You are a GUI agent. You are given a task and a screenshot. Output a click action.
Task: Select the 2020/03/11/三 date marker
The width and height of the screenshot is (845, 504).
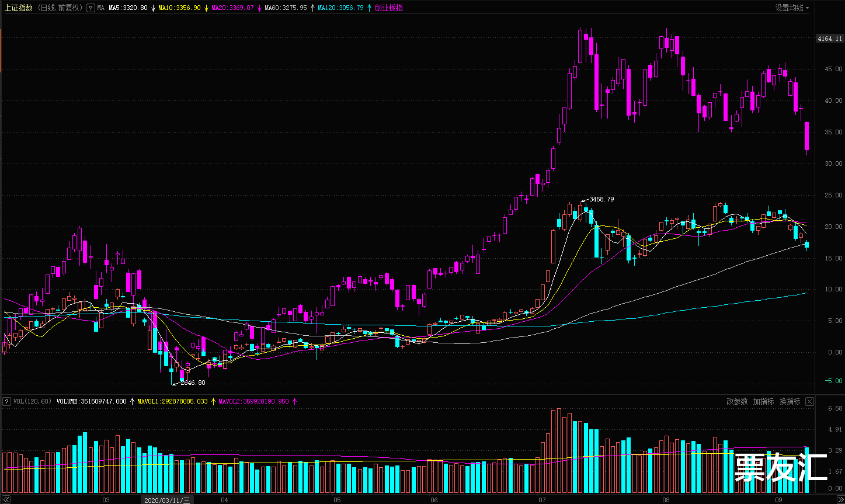[168, 500]
